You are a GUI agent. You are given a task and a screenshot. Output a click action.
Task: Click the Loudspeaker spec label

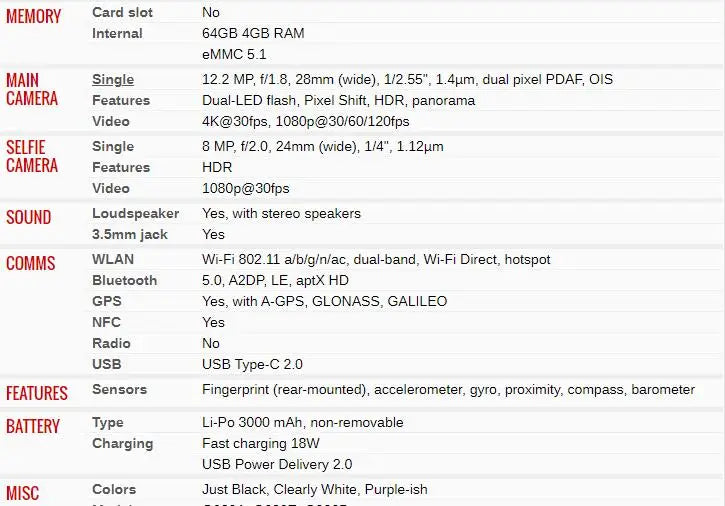point(135,213)
